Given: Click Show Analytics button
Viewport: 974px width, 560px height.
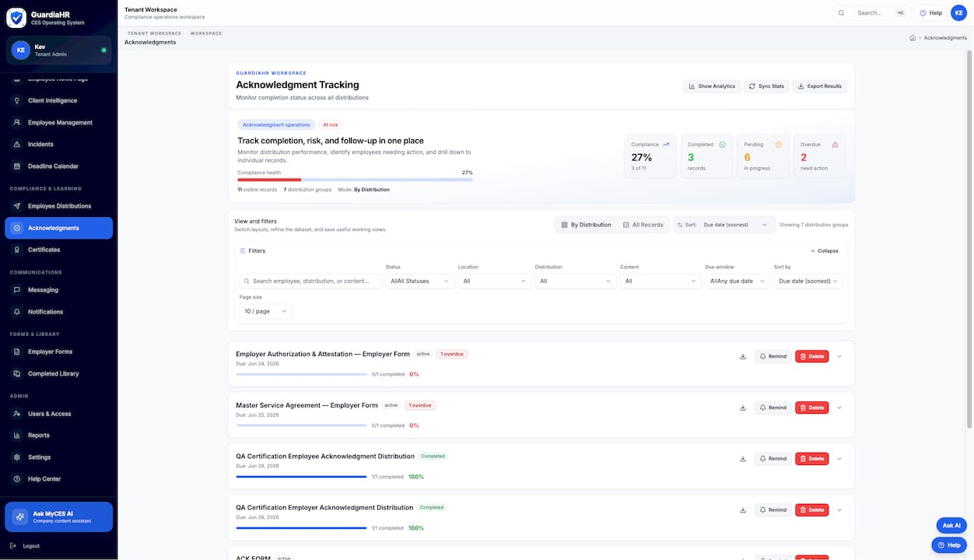Looking at the screenshot, I should pos(712,86).
